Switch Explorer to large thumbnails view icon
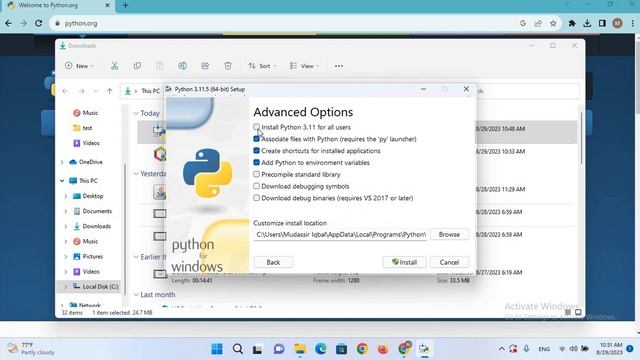This screenshot has height=360, width=640. (578, 312)
